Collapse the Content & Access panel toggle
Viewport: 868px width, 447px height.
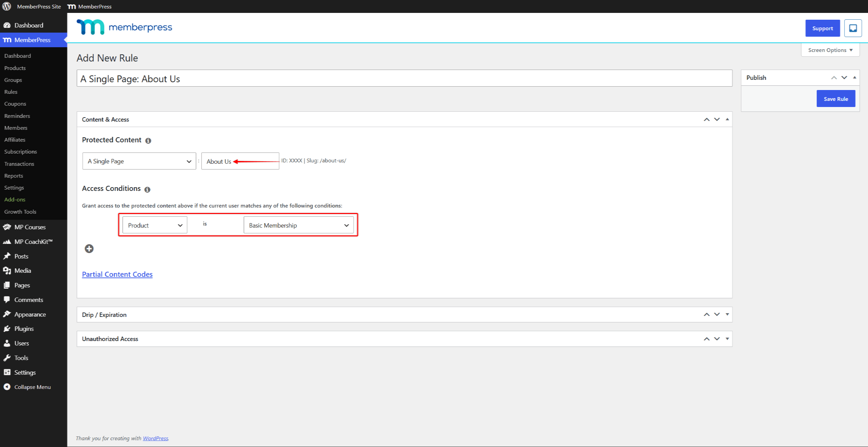pos(727,119)
